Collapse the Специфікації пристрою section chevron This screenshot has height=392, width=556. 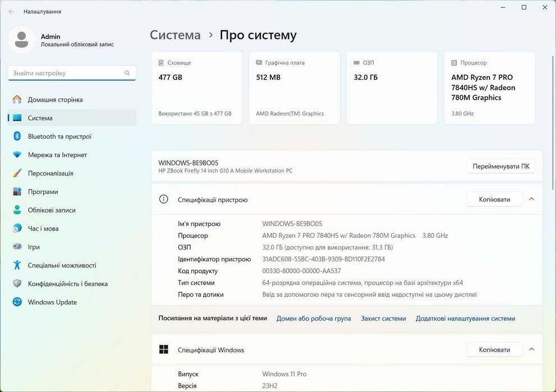click(531, 199)
